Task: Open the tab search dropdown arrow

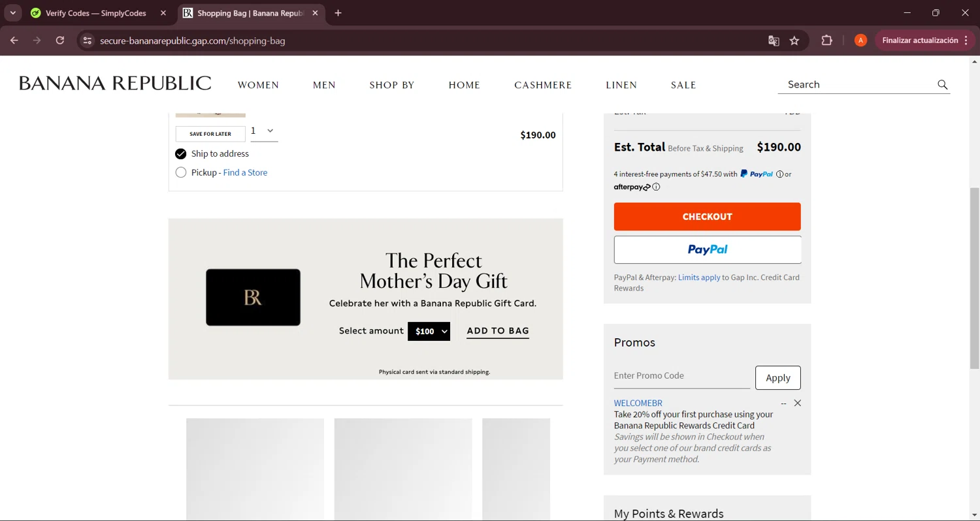Action: click(x=12, y=13)
